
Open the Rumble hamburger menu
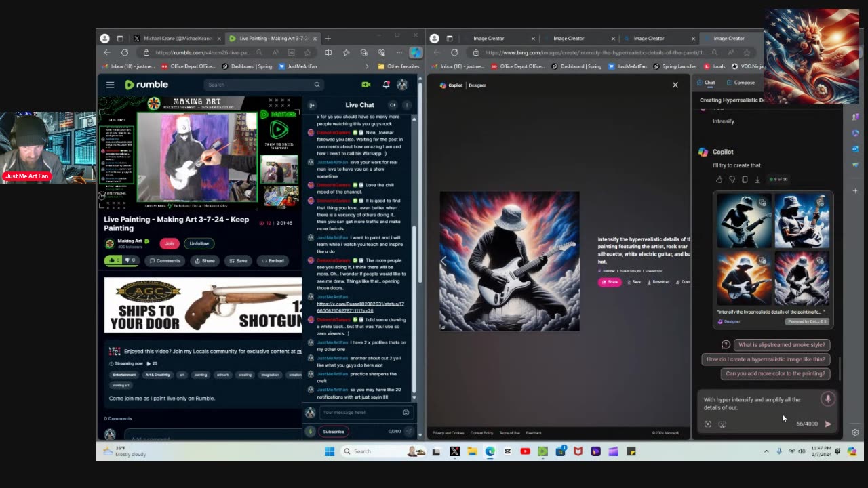[110, 85]
